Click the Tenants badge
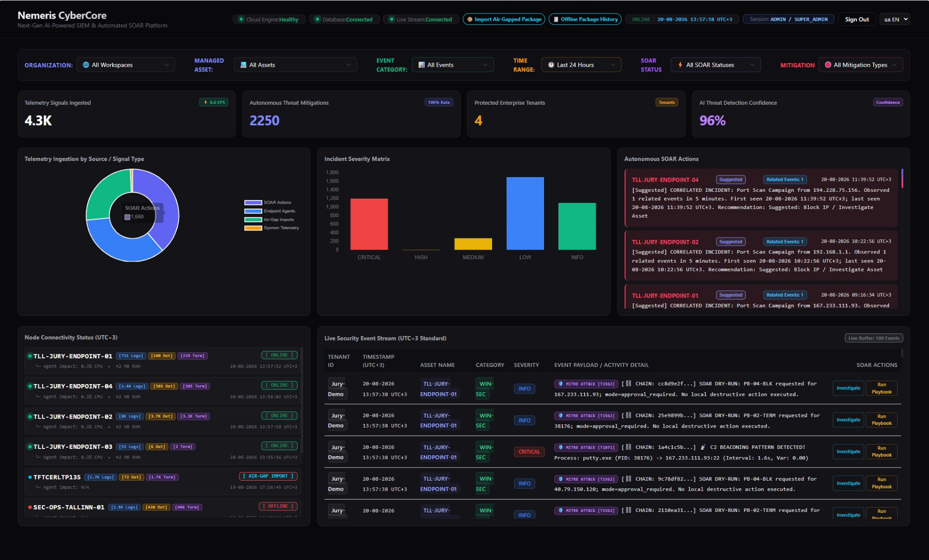This screenshot has width=929, height=560. point(667,102)
